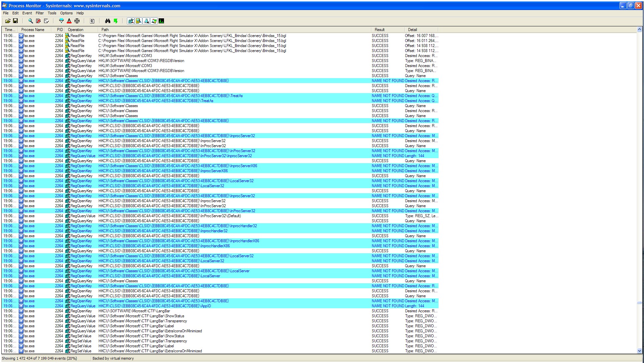The image size is (644, 363).
Task: Toggle event capture with the magnifier icon
Action: [x=30, y=21]
